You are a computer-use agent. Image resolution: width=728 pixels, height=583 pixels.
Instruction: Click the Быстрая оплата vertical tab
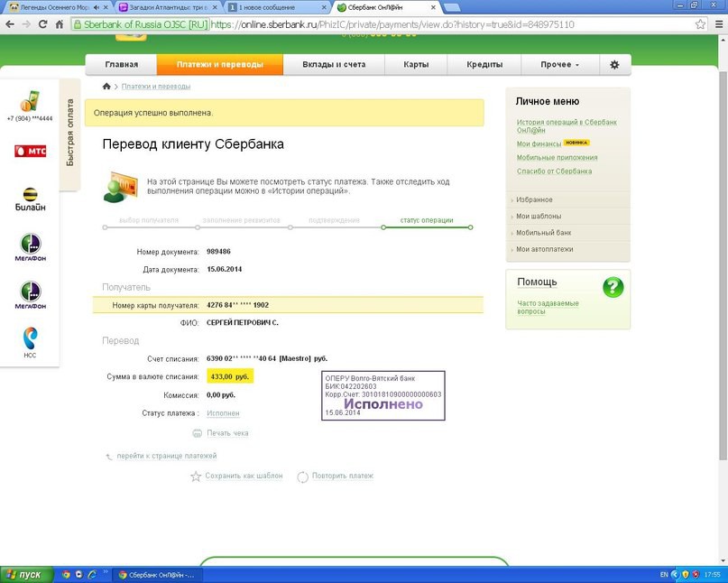[x=70, y=133]
